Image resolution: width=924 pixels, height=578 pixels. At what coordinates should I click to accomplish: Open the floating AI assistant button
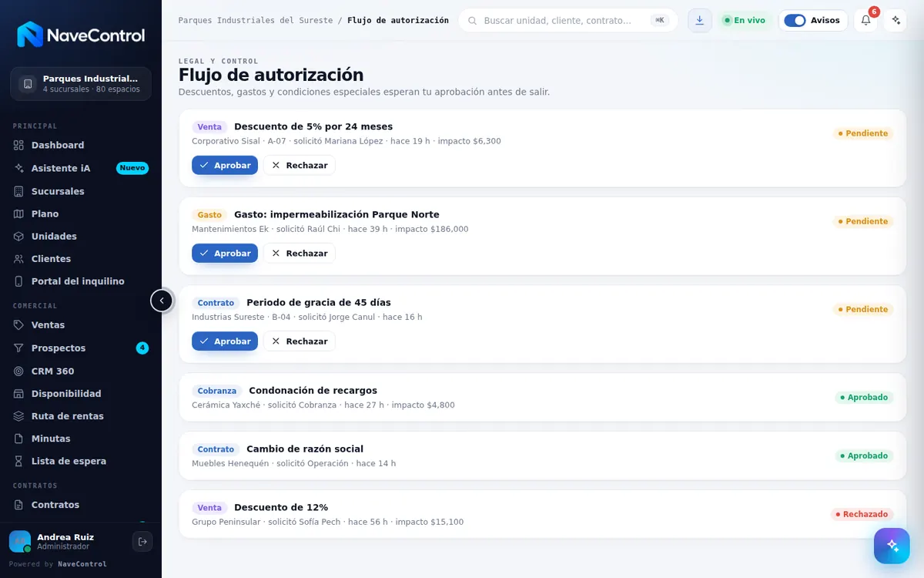[x=892, y=546]
